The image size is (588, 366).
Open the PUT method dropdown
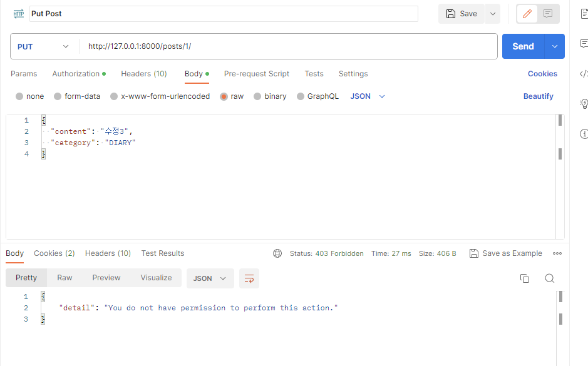click(43, 46)
